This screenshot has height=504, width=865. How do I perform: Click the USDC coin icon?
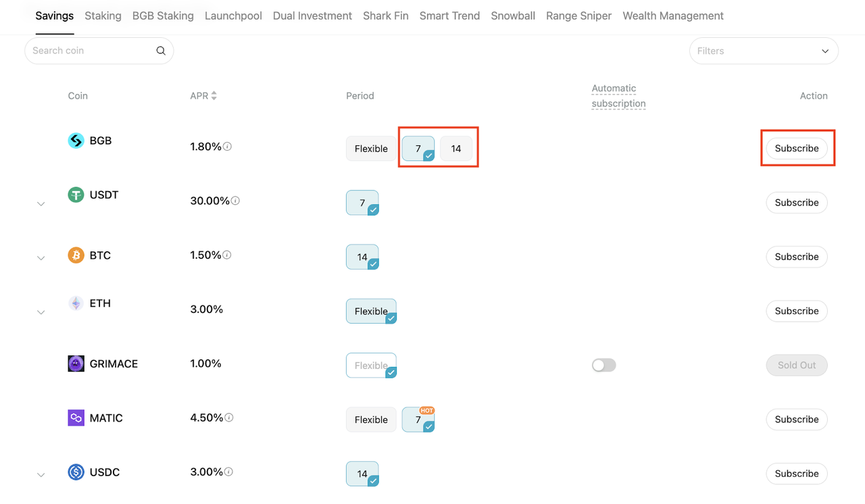76,472
